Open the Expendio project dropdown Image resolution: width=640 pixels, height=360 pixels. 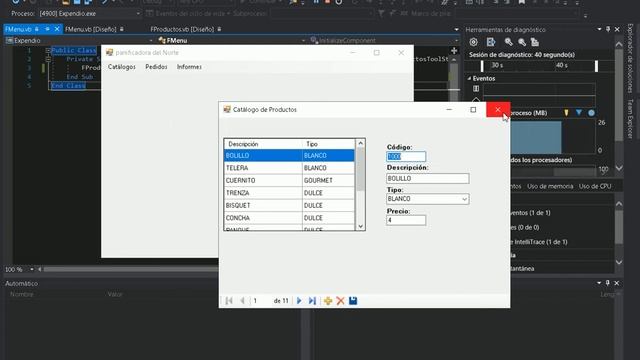[151, 40]
